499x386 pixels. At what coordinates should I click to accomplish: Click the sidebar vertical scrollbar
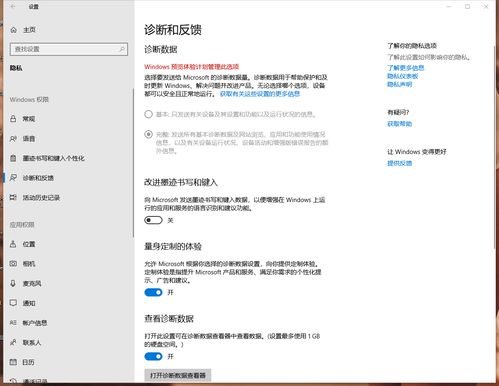pos(133,163)
